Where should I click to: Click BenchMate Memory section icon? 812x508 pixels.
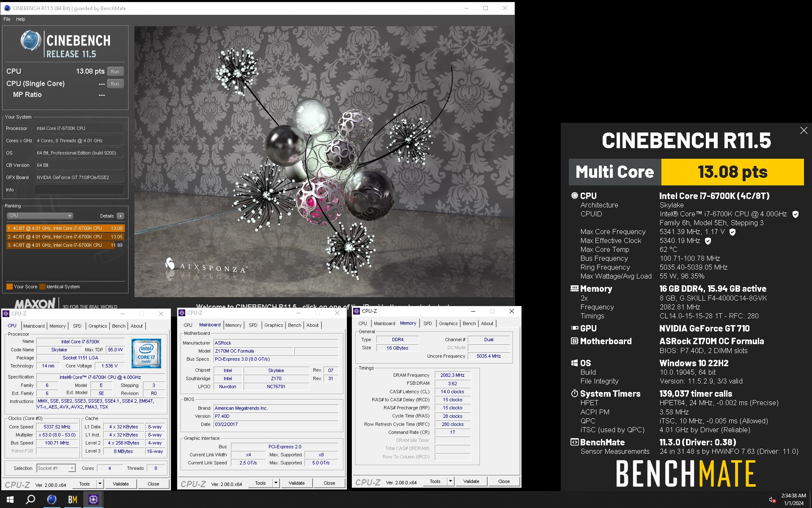(x=574, y=288)
